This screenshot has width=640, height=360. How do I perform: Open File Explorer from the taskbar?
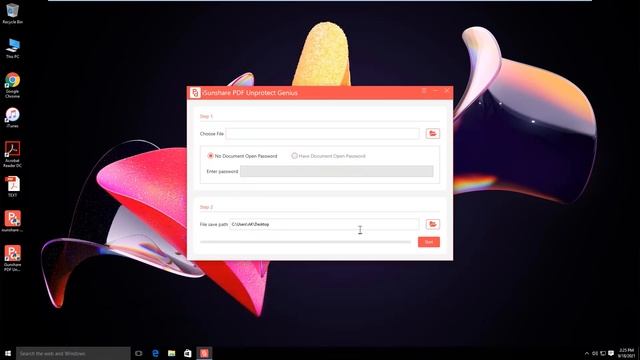coord(171,353)
